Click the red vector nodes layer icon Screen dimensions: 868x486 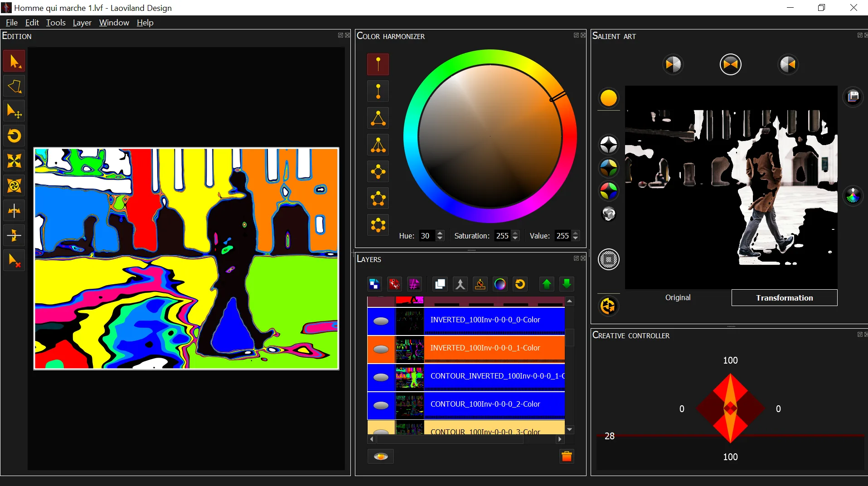pos(394,284)
